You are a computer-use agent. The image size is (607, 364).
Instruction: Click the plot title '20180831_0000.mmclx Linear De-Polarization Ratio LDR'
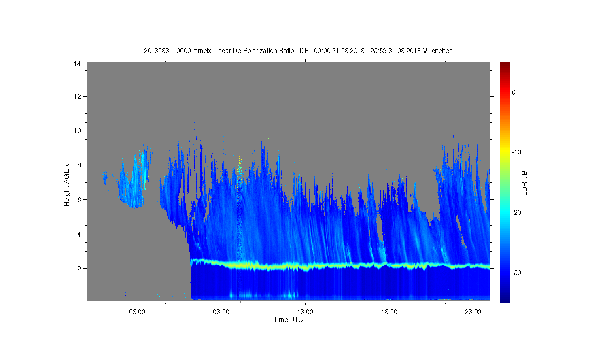pos(227,51)
